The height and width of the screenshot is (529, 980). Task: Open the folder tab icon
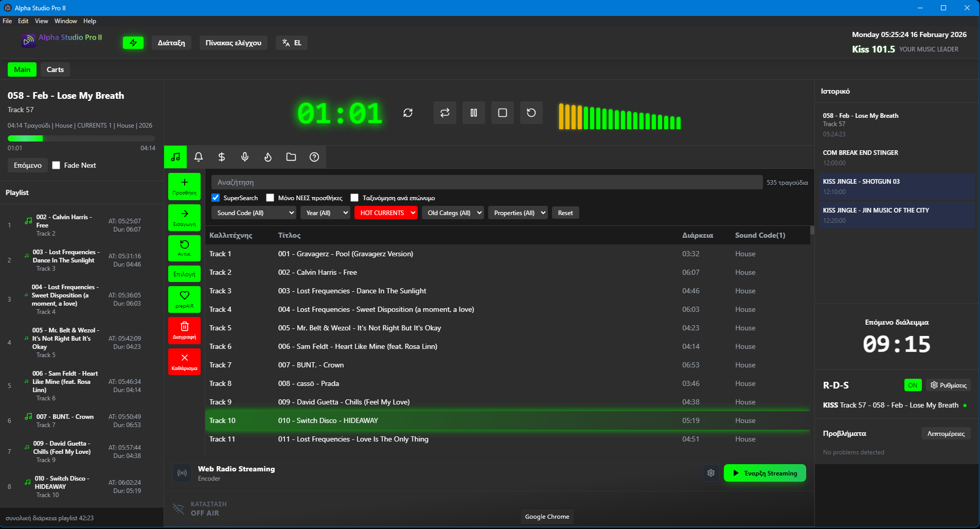pyautogui.click(x=291, y=157)
